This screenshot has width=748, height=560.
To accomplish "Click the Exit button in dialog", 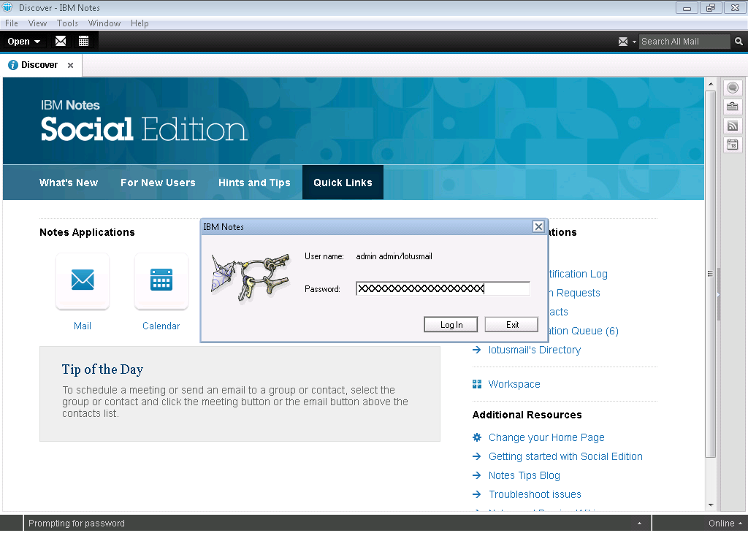I will click(x=512, y=325).
